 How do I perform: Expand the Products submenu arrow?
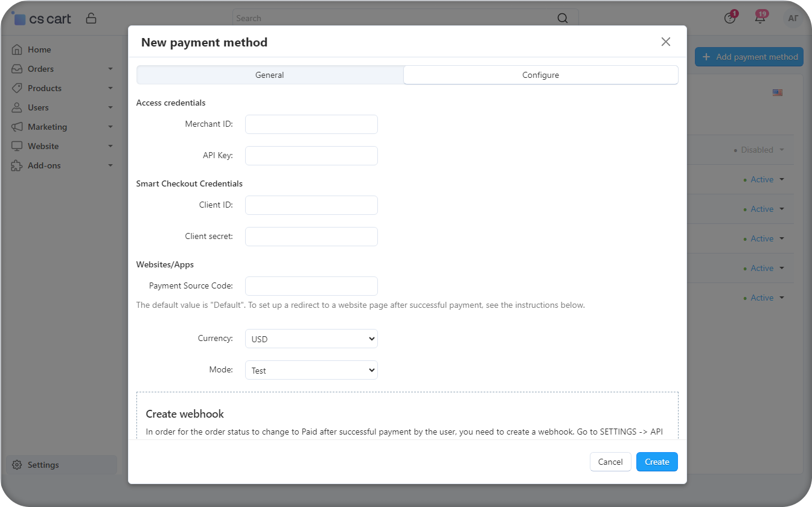point(110,89)
